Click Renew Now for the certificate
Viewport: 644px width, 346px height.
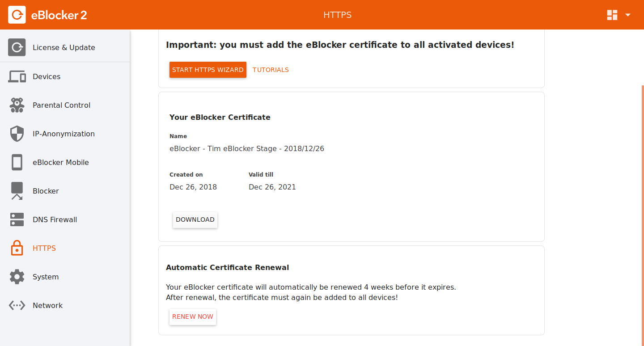[193, 317]
